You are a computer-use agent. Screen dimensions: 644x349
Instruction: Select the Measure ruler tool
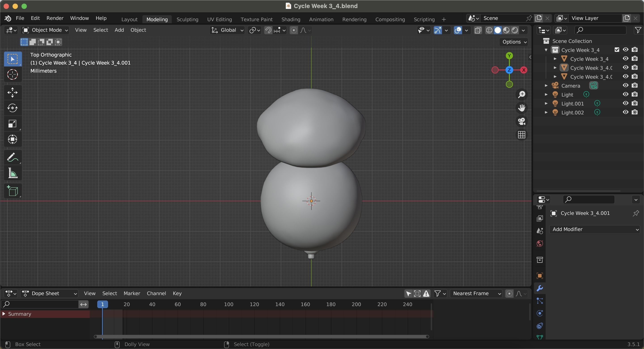(x=12, y=173)
